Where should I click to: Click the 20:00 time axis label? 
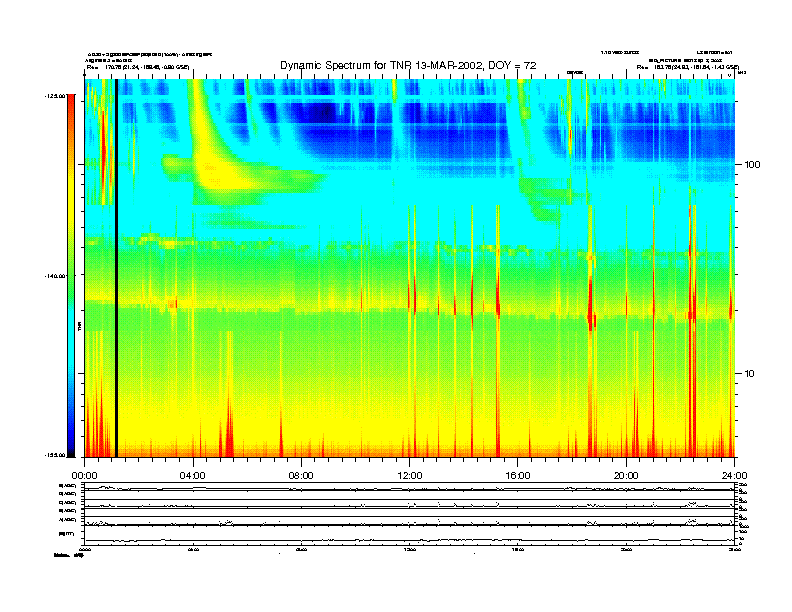pyautogui.click(x=626, y=476)
